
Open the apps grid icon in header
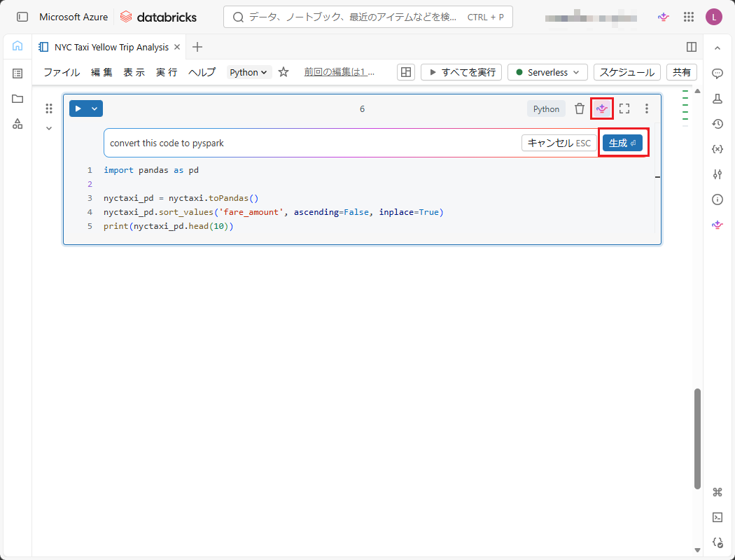(x=689, y=17)
